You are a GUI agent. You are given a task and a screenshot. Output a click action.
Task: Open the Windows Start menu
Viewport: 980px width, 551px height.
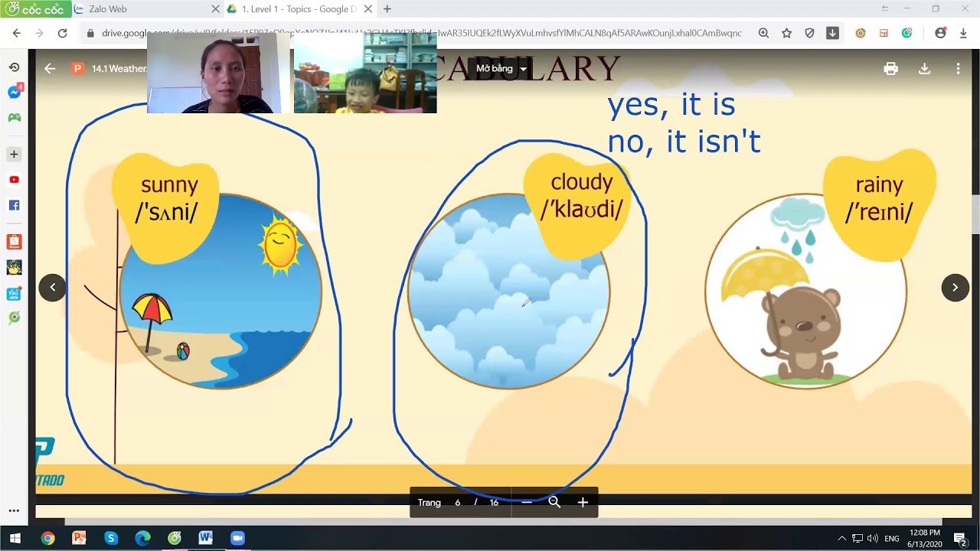coord(15,539)
